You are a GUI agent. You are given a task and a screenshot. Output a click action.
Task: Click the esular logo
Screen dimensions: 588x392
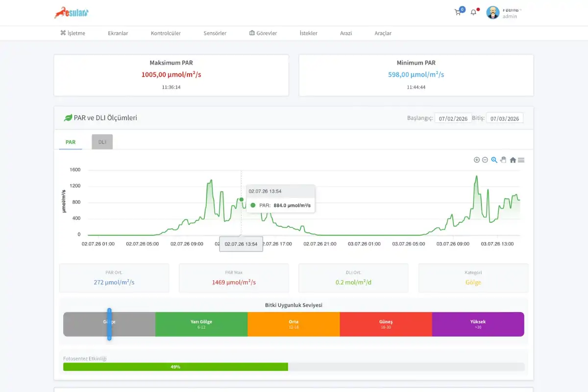coord(72,13)
